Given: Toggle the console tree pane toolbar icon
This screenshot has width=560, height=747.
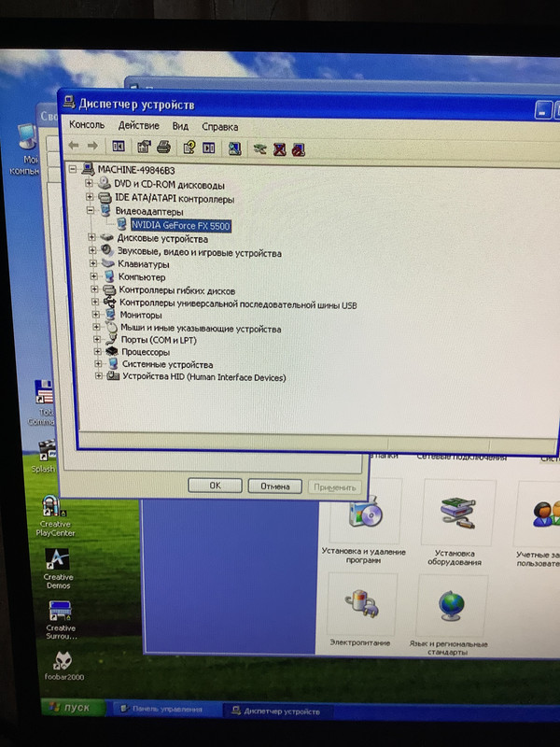Looking at the screenshot, I should pos(119,146).
